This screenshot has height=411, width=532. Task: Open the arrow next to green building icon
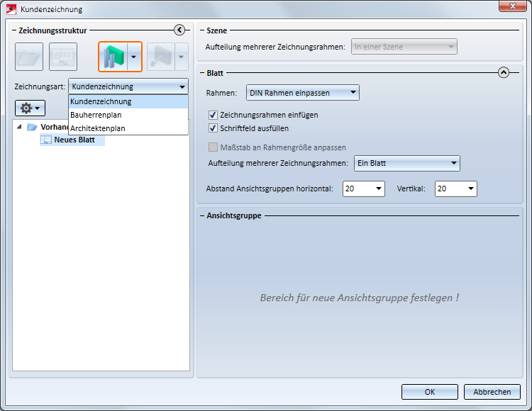click(134, 57)
